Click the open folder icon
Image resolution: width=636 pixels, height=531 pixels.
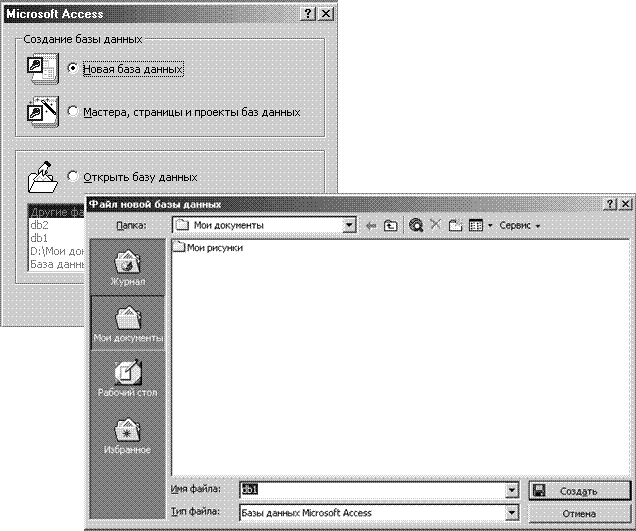click(43, 177)
